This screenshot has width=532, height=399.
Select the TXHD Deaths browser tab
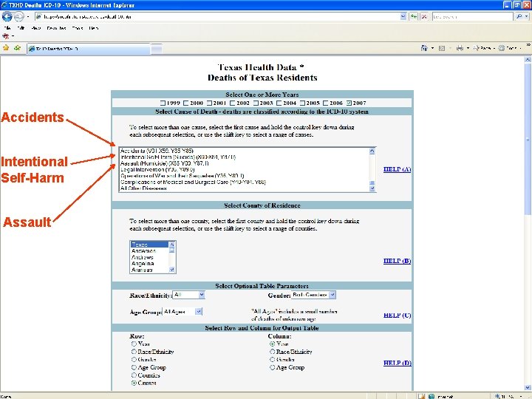coord(88,49)
